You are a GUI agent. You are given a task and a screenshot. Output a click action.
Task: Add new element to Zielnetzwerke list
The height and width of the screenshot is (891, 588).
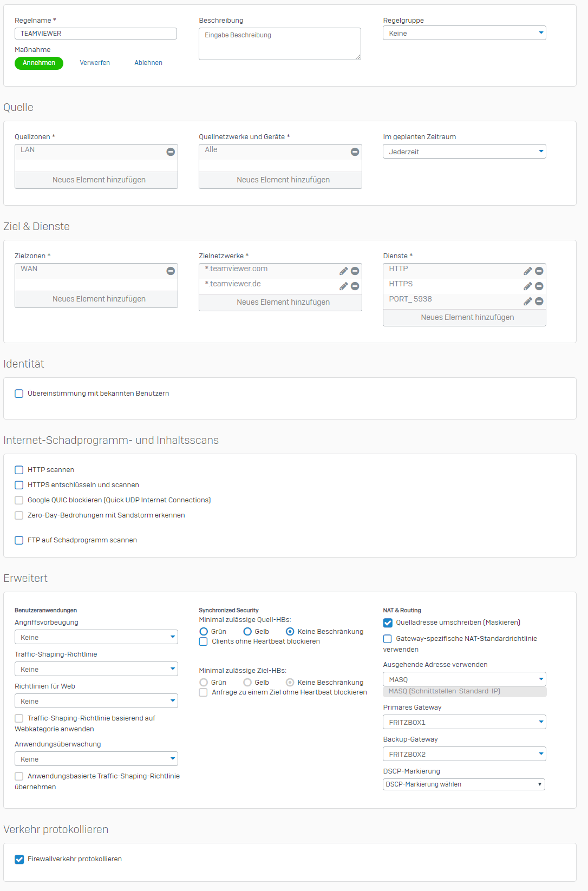click(283, 302)
